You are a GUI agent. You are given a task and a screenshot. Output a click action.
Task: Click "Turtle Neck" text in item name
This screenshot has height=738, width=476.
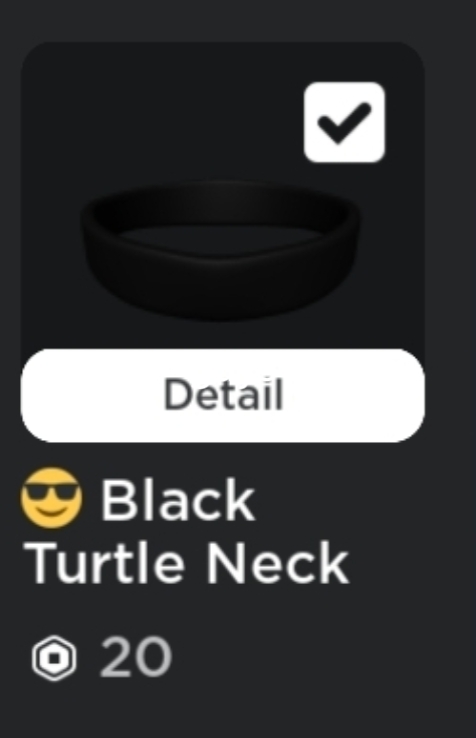pos(187,562)
